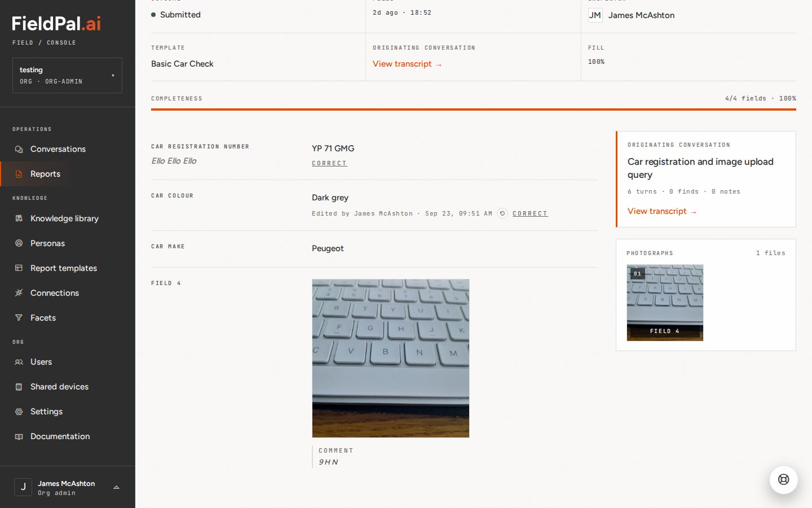Viewport: 812px width, 508px height.
Task: Click the 2d ago · 18:52 timestamp
Action: point(402,12)
